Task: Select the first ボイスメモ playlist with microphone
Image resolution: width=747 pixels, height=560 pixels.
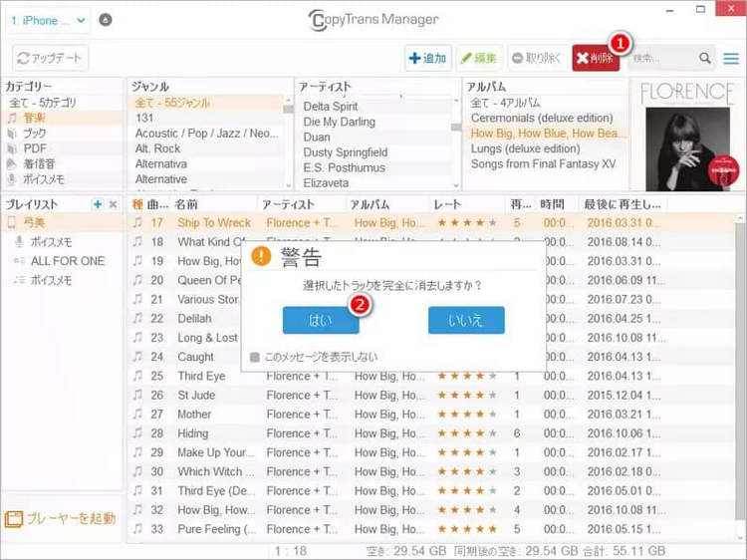Action: click(x=51, y=241)
